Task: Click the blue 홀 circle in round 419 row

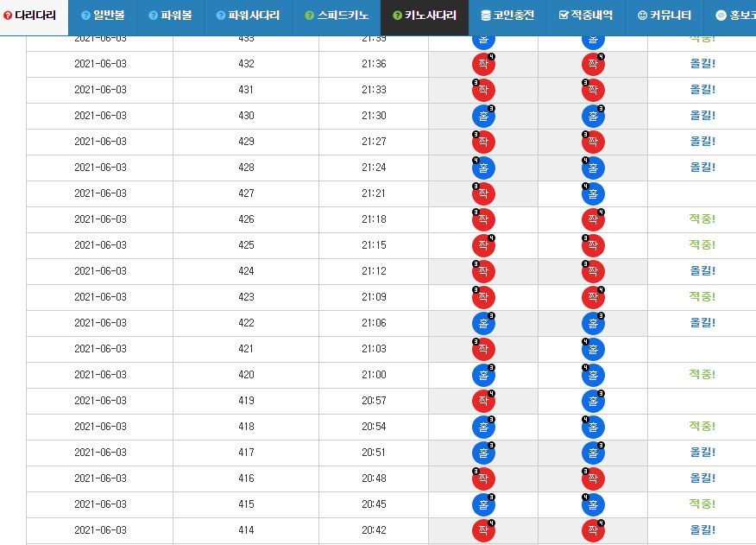Action: [593, 401]
